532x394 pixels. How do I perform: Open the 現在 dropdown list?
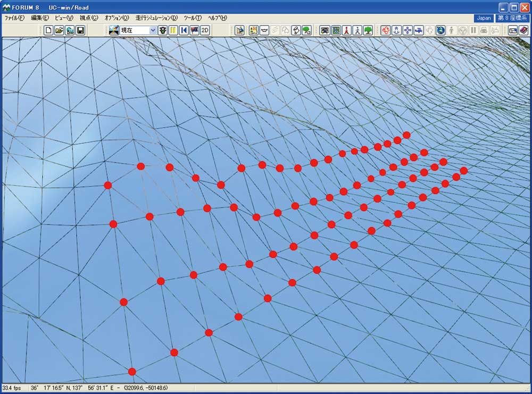153,30
